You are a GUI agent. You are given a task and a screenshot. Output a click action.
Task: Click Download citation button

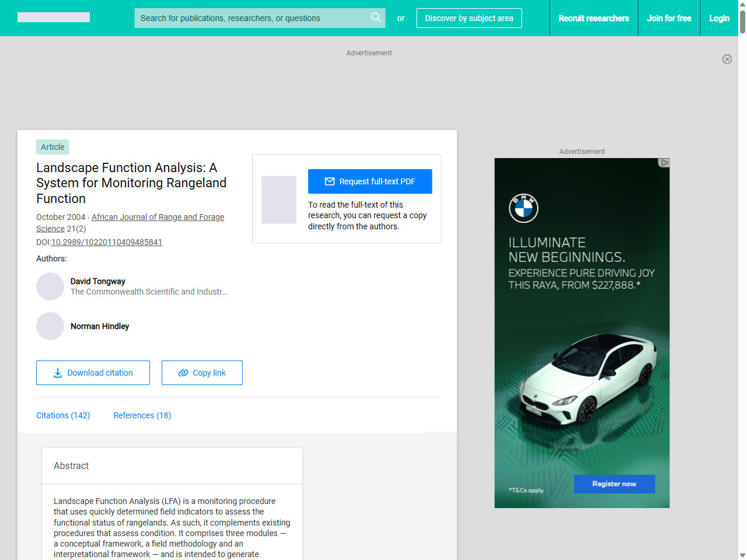(x=93, y=373)
